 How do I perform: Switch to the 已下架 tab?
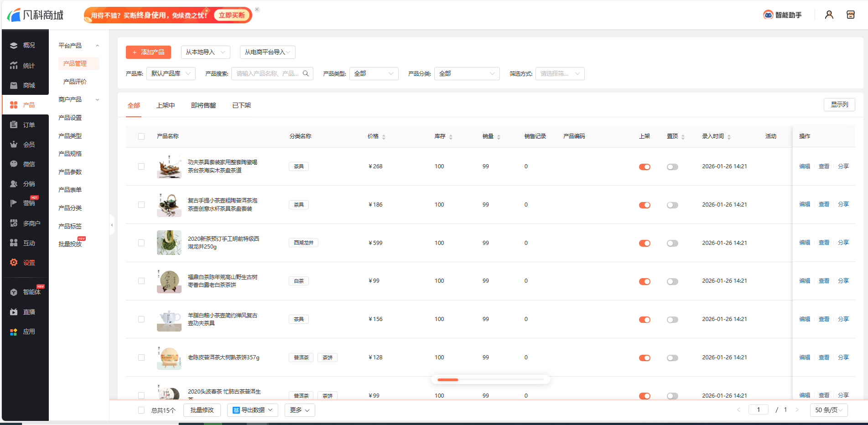240,105
